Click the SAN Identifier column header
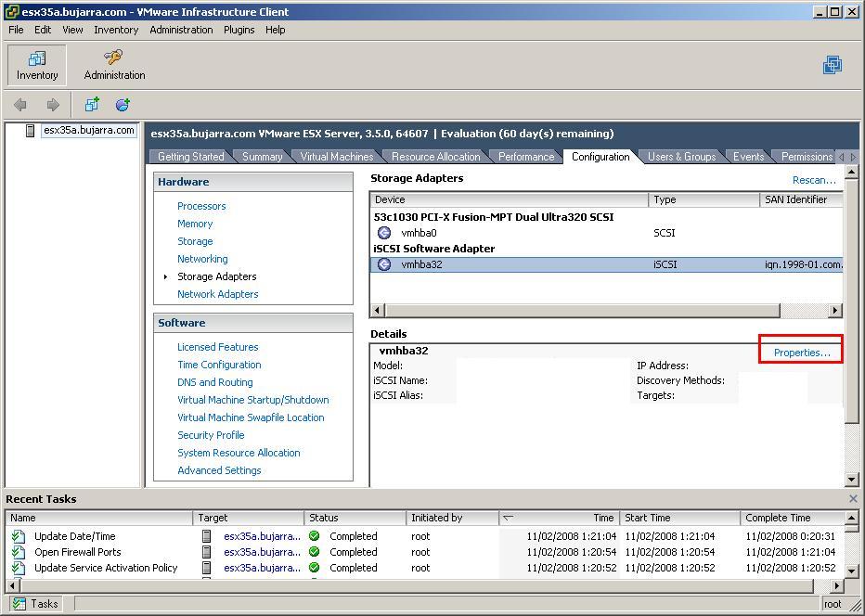The image size is (865, 616). [802, 199]
